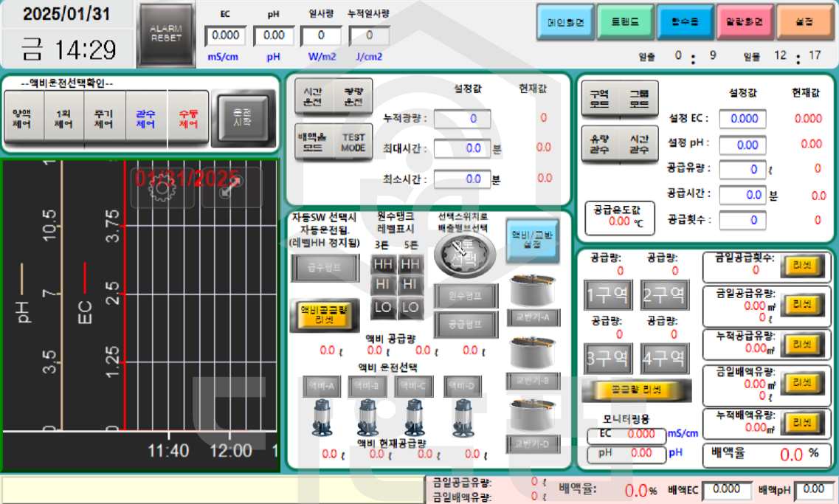Click the 누적광량 setpoint input field

(461, 118)
